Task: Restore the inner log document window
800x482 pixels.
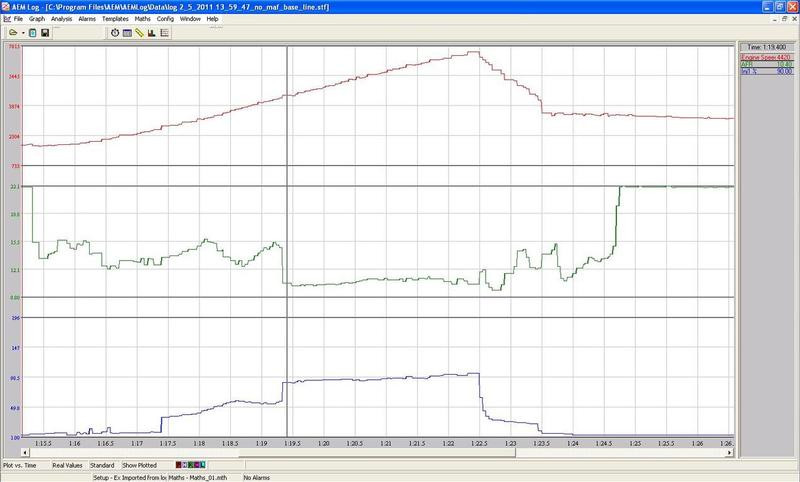Action: [785, 19]
